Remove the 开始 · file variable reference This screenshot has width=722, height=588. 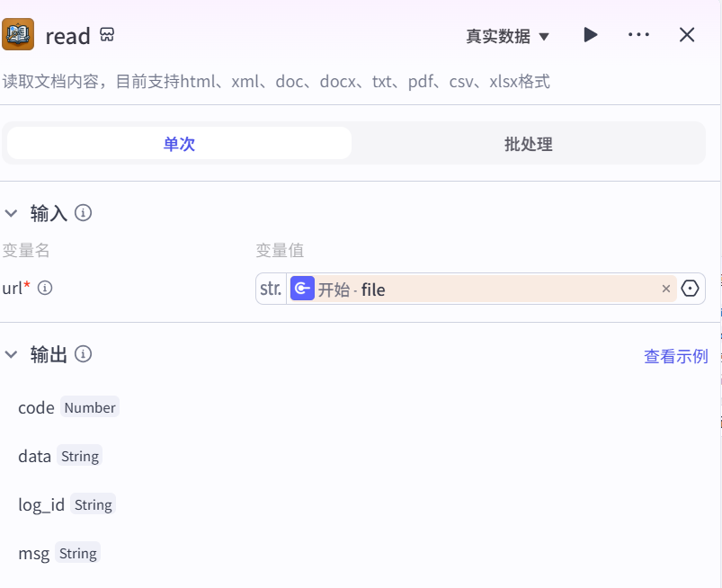click(666, 289)
